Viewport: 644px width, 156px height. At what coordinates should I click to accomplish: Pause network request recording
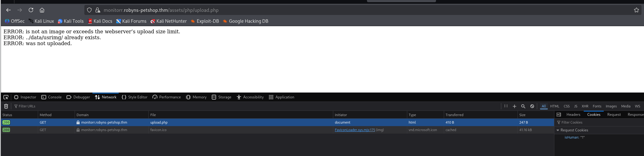pyautogui.click(x=506, y=106)
